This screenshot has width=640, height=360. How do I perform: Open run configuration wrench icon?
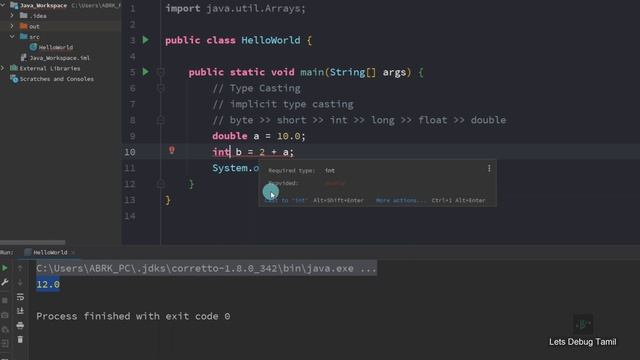5,282
